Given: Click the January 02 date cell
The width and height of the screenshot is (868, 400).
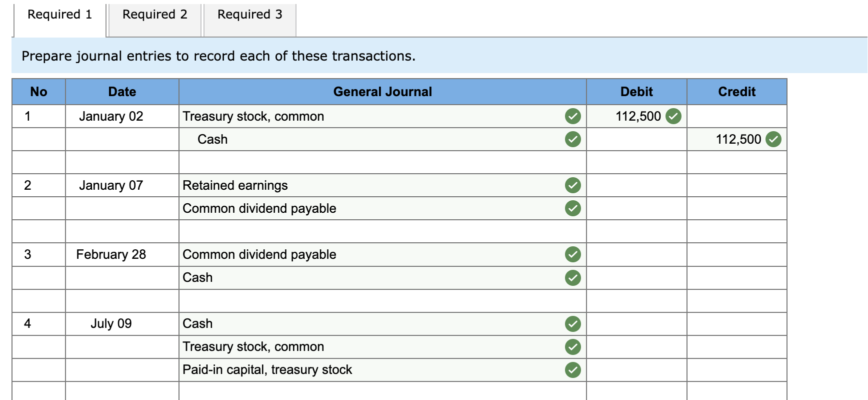Looking at the screenshot, I should click(122, 116).
